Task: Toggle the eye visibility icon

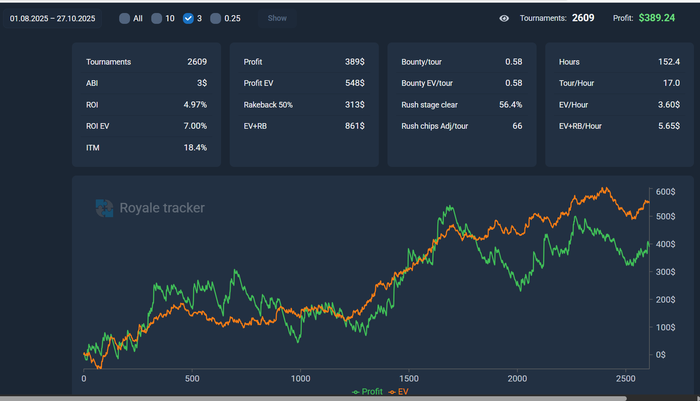Action: [504, 18]
